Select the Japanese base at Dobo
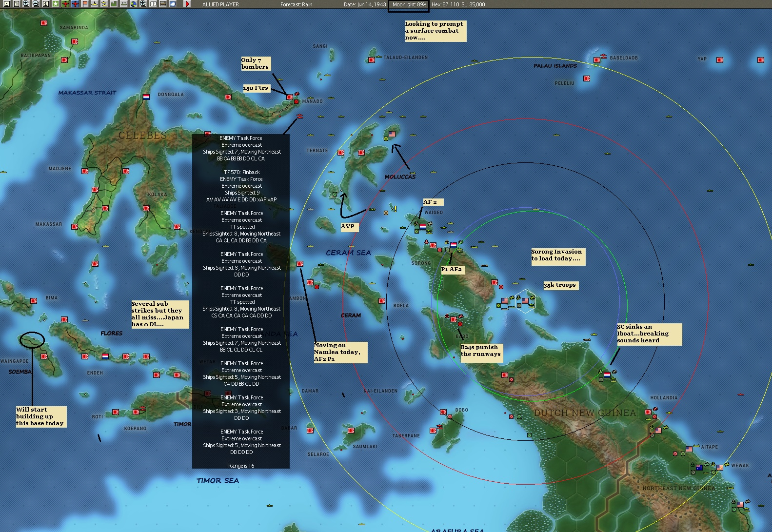 tap(443, 412)
